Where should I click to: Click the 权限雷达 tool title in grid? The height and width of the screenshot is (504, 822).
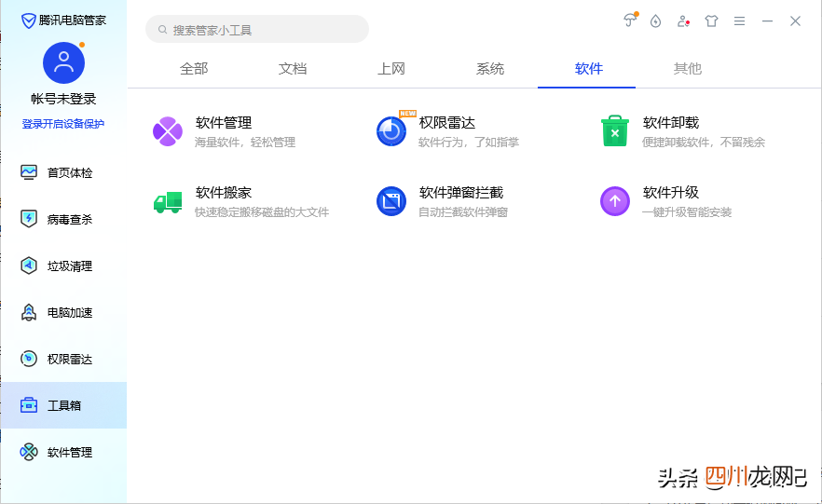[447, 123]
